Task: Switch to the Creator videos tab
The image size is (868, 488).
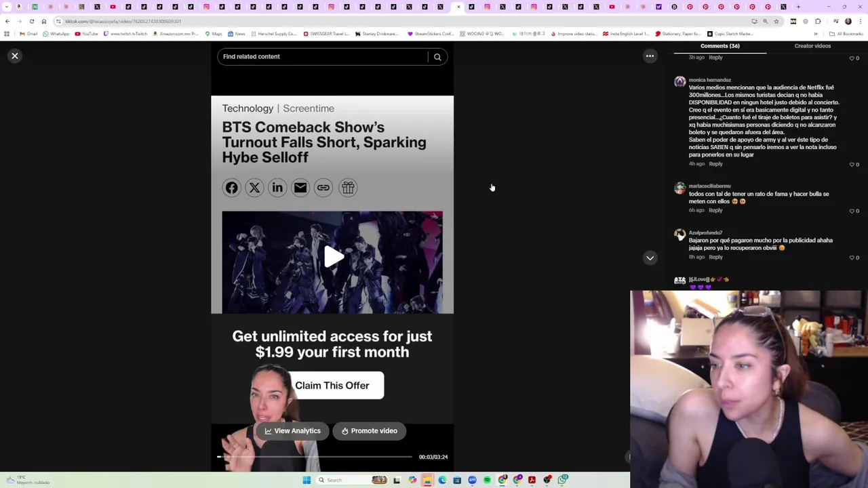Action: coord(812,46)
